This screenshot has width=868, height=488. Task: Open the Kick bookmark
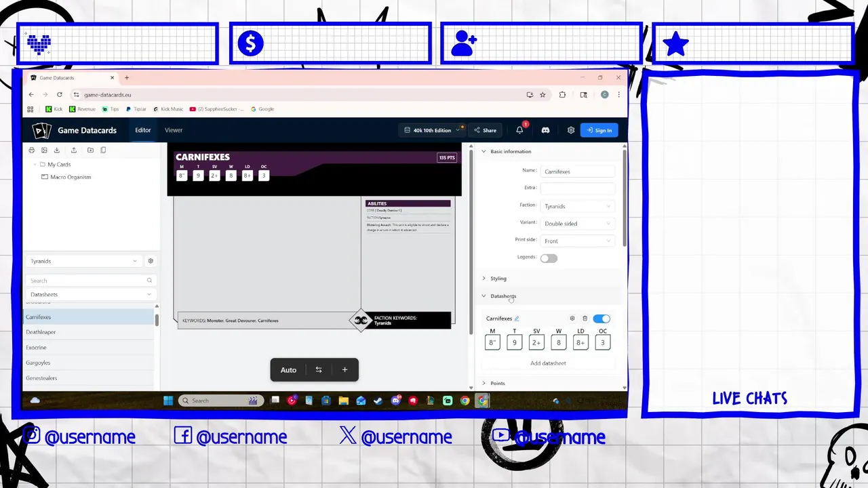point(54,108)
